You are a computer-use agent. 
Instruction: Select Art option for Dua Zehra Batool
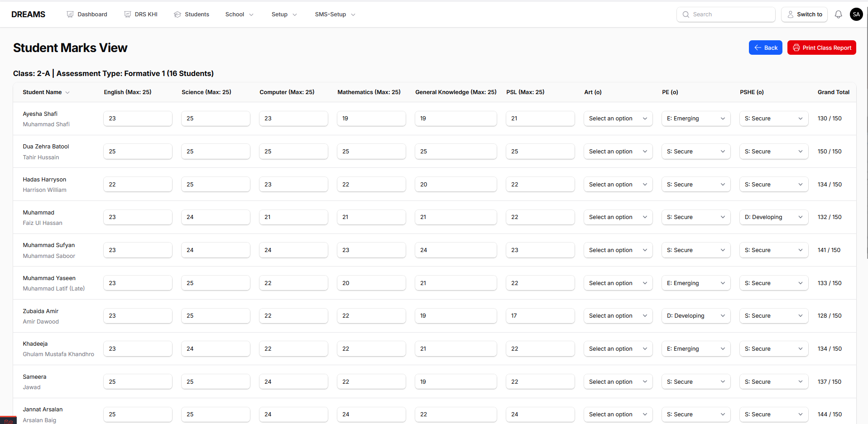click(x=618, y=152)
